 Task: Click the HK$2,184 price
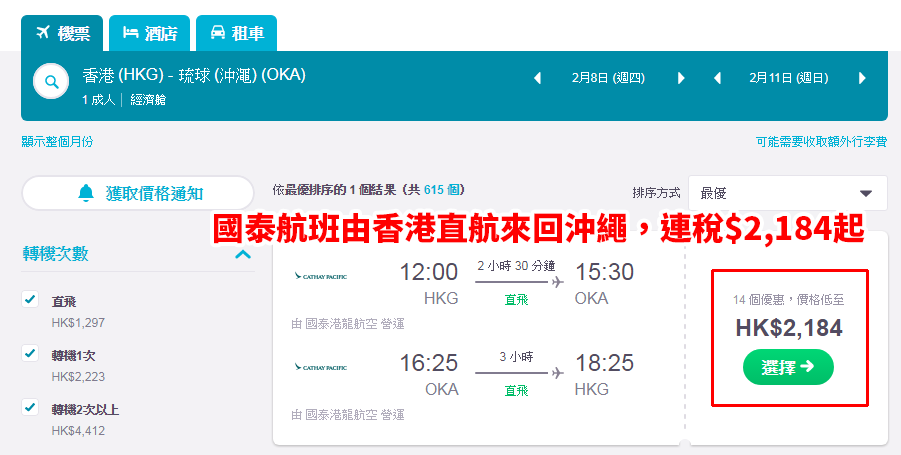(x=789, y=328)
